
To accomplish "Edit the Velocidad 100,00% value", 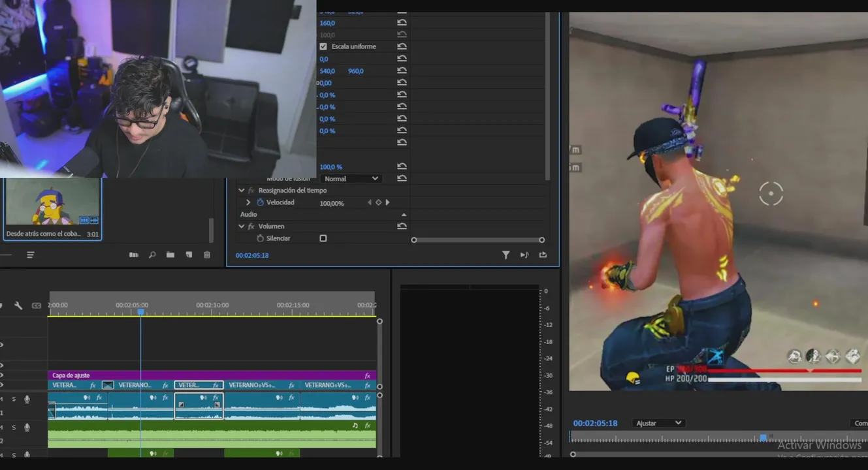I will [x=332, y=203].
